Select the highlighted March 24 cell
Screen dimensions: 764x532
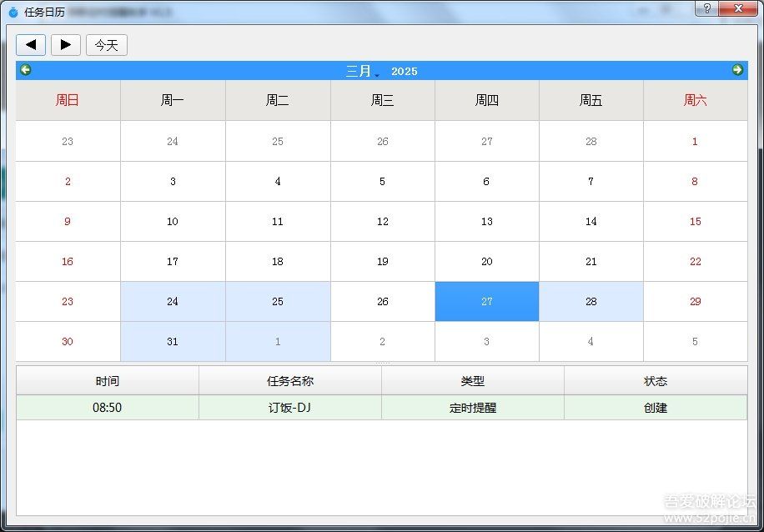(x=173, y=302)
